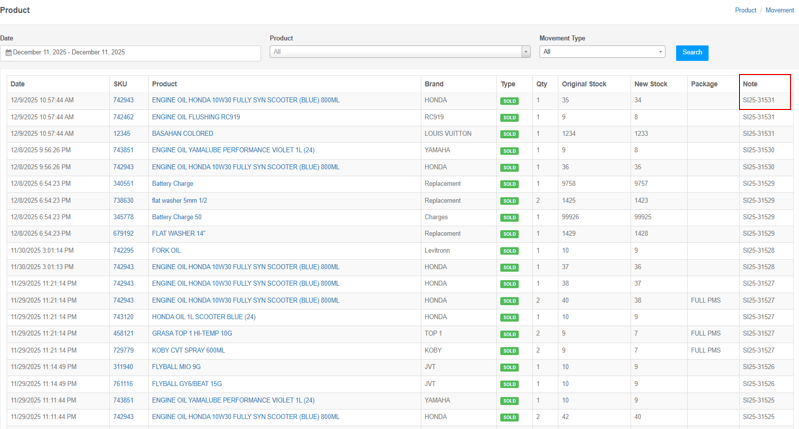Click the calendar icon in Date field
The image size is (799, 429).
point(8,52)
